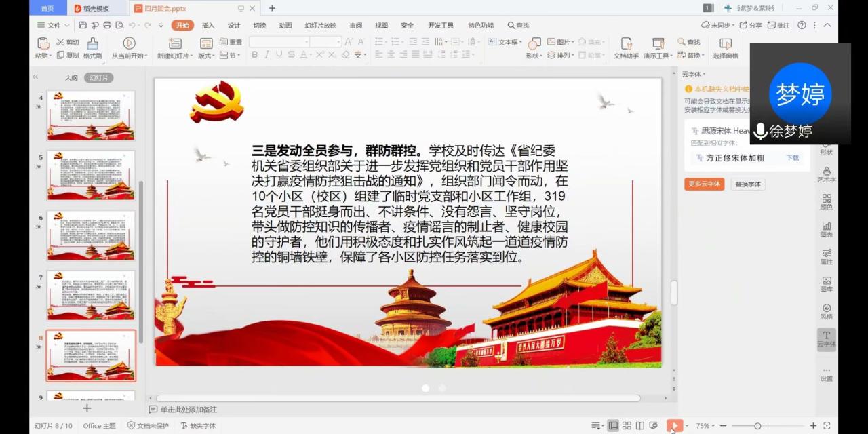Toggle bold text formatting

(x=255, y=55)
